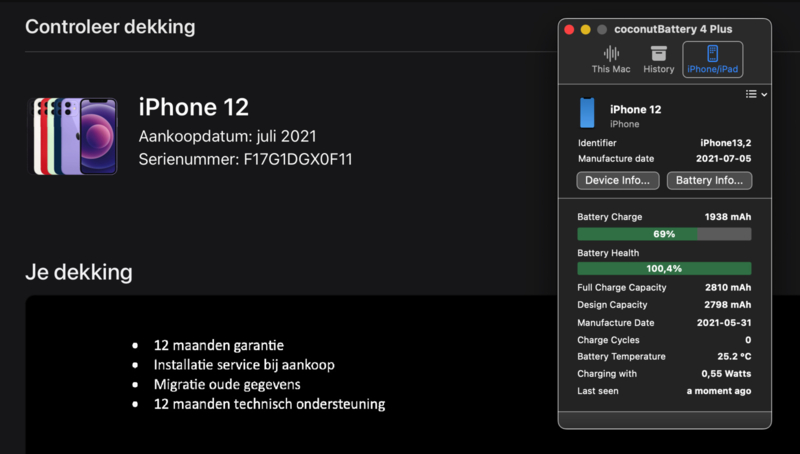The width and height of the screenshot is (800, 454).
Task: Click the large iPhone 12 page heading
Action: click(194, 107)
